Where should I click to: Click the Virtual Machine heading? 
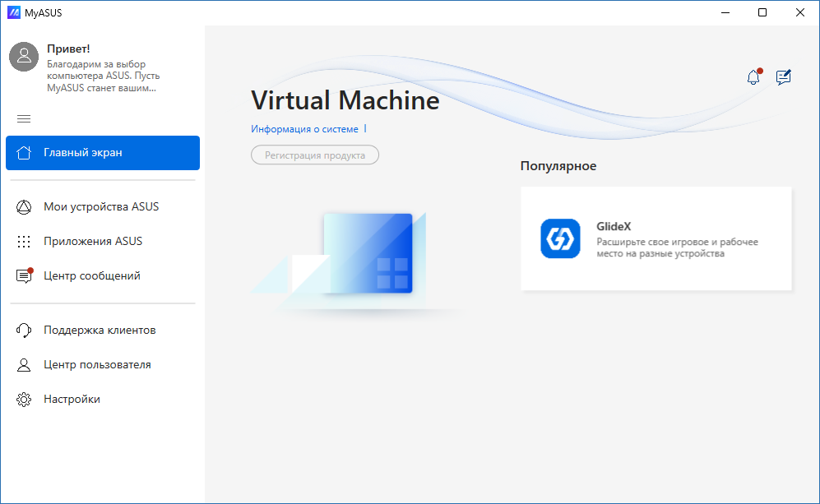coord(345,99)
